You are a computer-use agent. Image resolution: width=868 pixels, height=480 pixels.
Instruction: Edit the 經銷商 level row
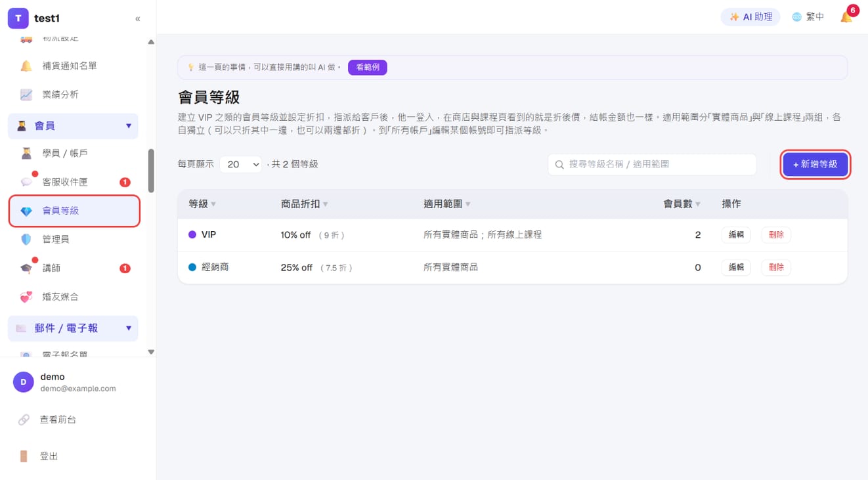tap(736, 267)
